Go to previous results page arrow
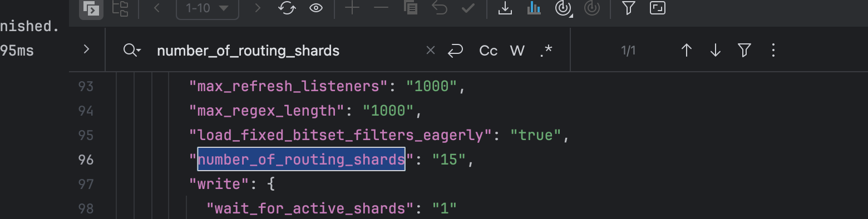The image size is (868, 219). [x=157, y=8]
